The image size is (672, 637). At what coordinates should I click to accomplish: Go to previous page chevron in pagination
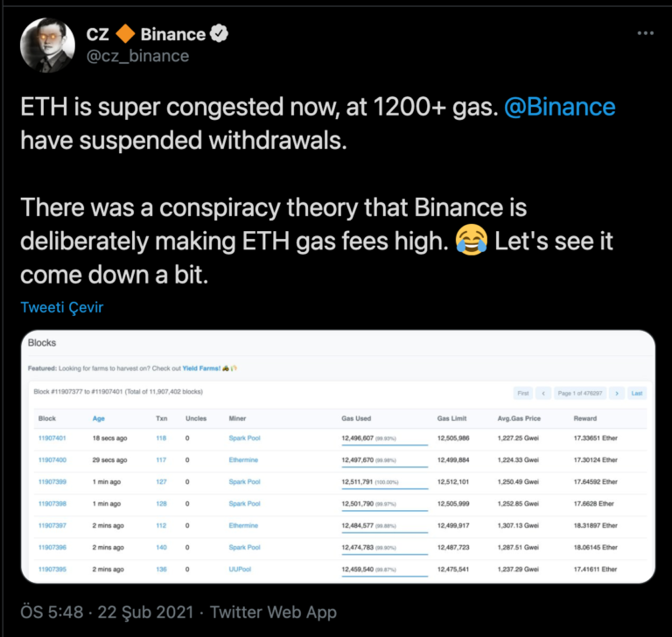pyautogui.click(x=543, y=393)
